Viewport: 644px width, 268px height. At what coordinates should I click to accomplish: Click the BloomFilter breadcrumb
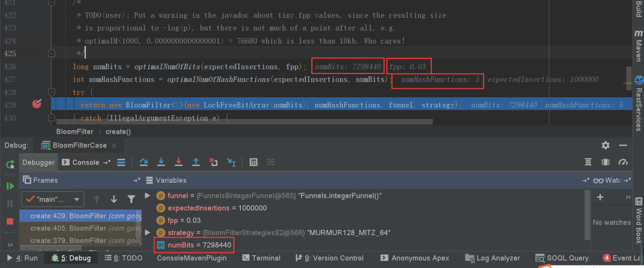click(75, 131)
